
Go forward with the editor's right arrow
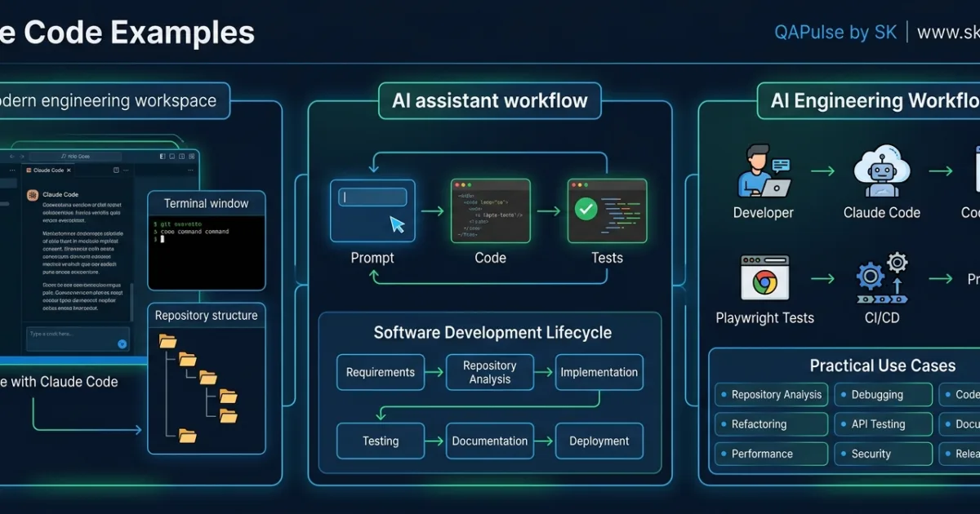pos(22,156)
